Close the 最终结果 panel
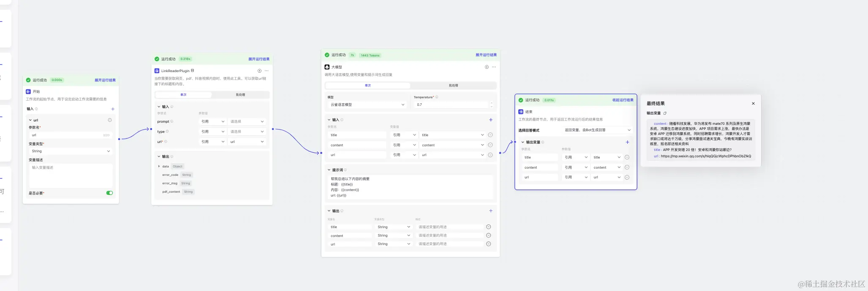 click(753, 103)
